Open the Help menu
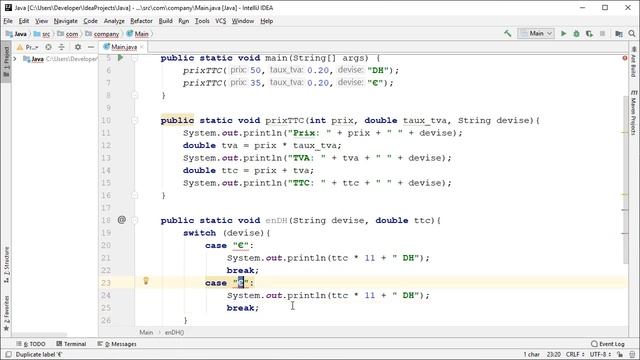This screenshot has width=640, height=360. 267,21
